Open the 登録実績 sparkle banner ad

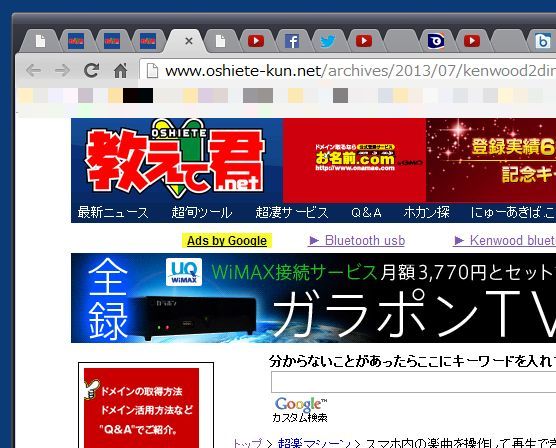(491, 160)
